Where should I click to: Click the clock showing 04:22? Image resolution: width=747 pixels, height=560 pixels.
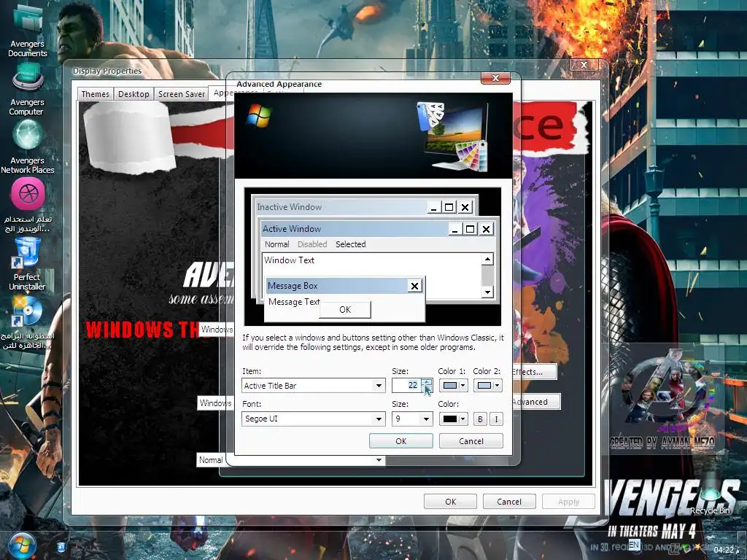click(723, 550)
